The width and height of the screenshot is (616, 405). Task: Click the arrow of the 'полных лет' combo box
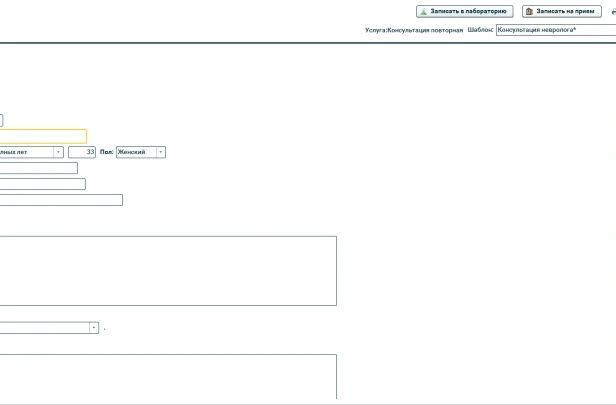(58, 152)
